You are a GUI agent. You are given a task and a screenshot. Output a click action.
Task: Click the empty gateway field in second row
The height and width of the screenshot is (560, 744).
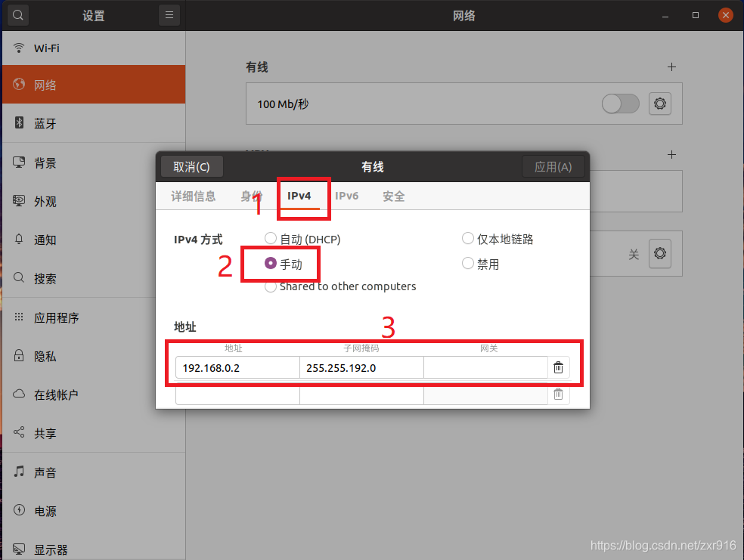click(486, 395)
